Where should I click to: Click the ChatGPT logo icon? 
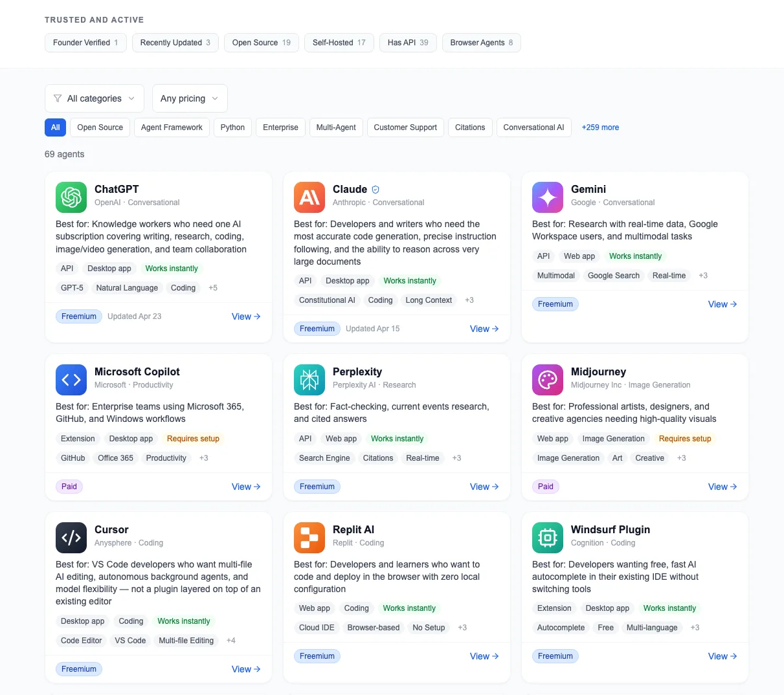point(71,197)
